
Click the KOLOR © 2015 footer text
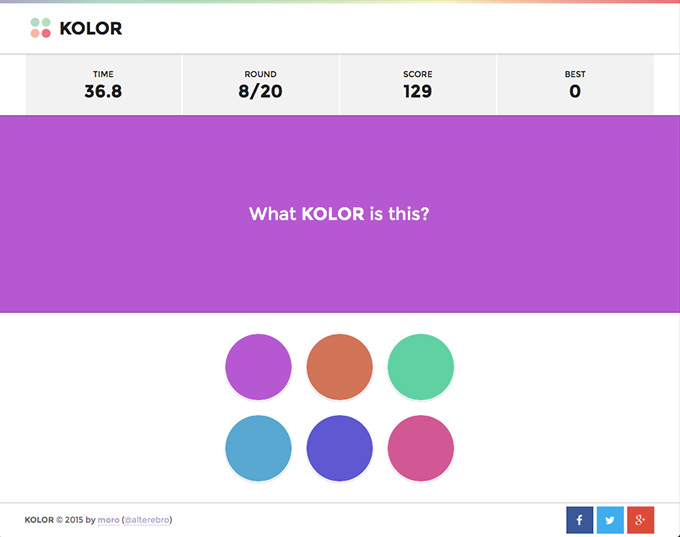click(x=54, y=520)
